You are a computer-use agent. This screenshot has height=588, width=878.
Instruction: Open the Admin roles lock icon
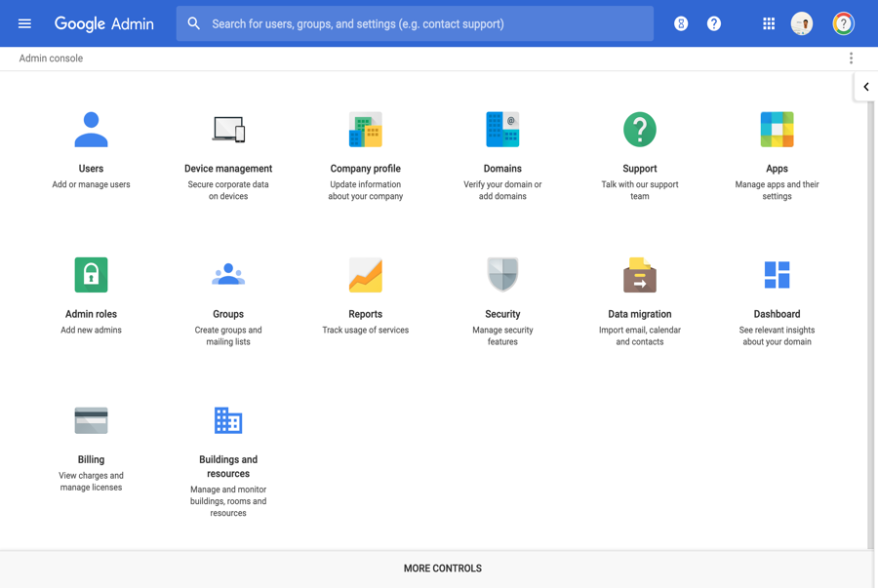click(91, 275)
